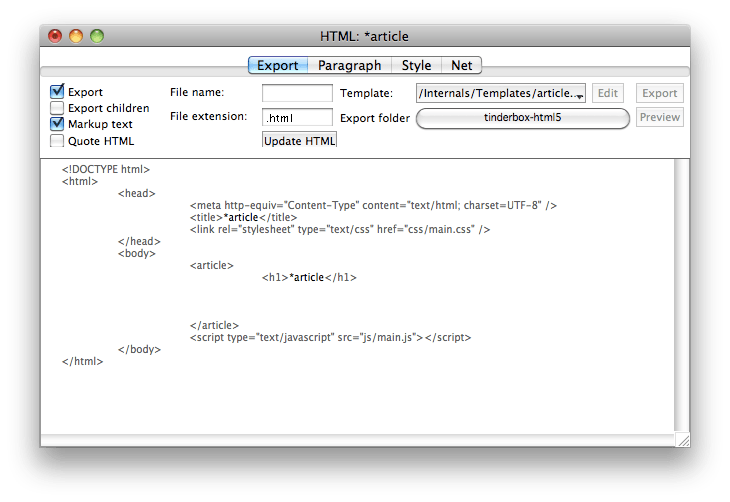Viewport: 730px width, 502px height.
Task: Click the Edit template button
Action: [608, 93]
